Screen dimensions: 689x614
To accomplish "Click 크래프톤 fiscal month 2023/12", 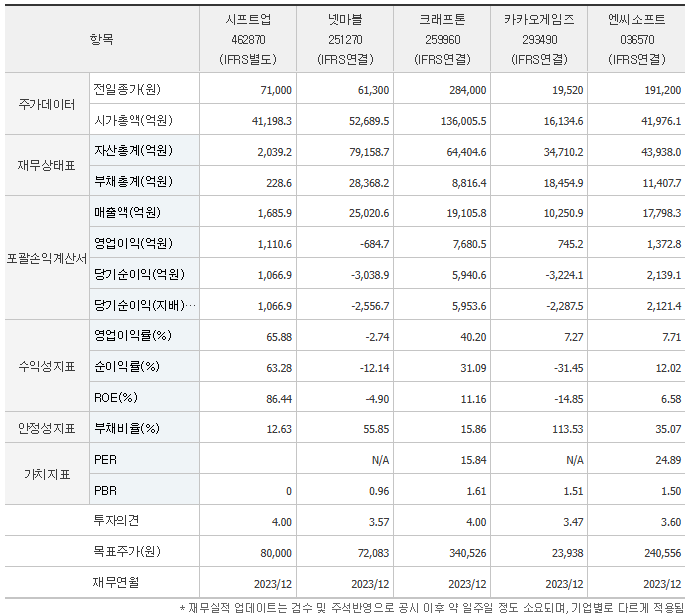I will (467, 584).
